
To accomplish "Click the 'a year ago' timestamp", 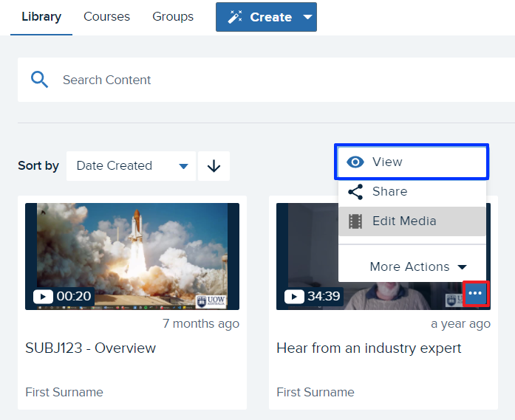I will tap(460, 323).
